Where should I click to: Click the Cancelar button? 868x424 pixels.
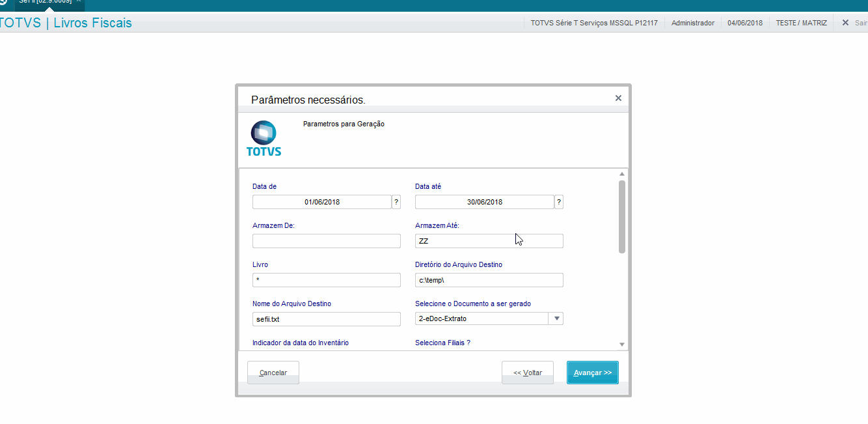tap(273, 373)
